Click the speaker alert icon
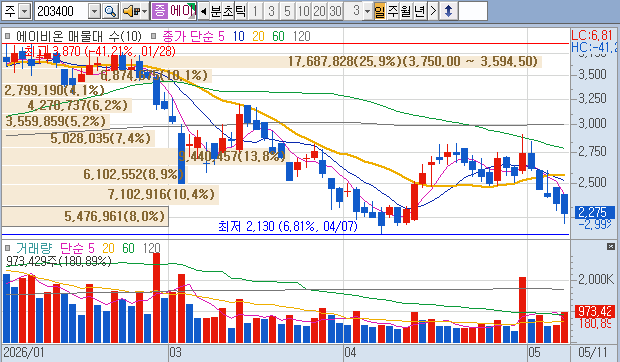 point(130,11)
